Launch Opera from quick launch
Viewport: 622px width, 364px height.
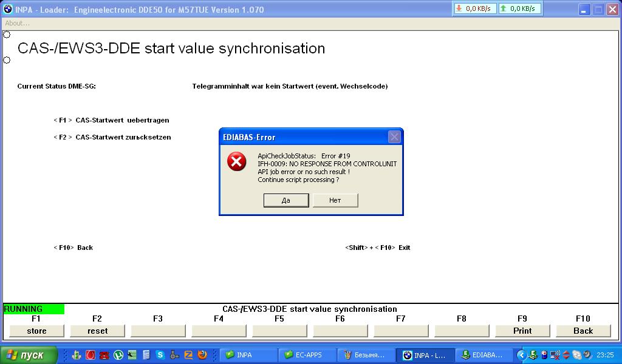tap(91, 355)
